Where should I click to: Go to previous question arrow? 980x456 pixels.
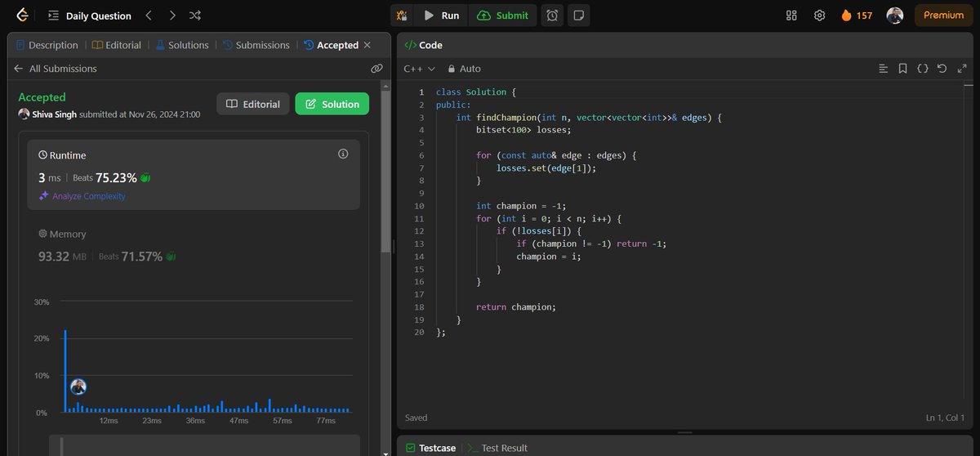coord(148,16)
